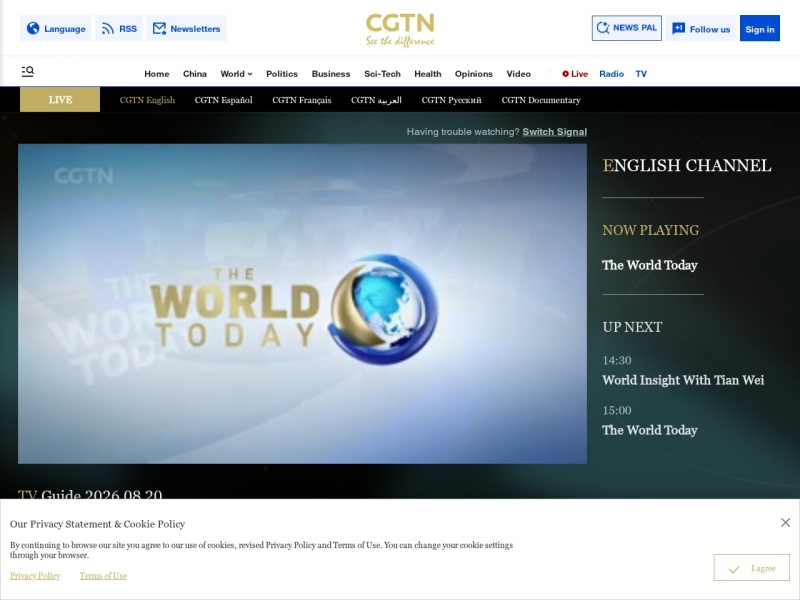Click the Follow us button
800x600 pixels.
click(701, 29)
